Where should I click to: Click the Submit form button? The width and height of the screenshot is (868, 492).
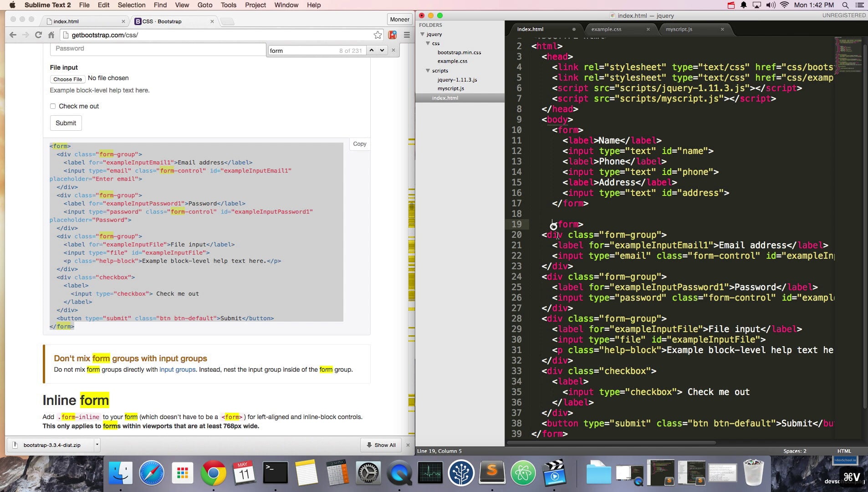pos(66,123)
